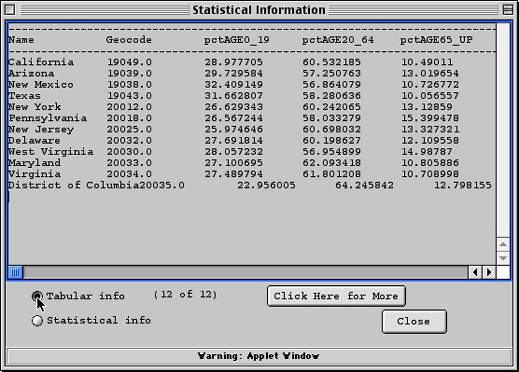Image resolution: width=519 pixels, height=372 pixels.
Task: Close the Statistical Information dialog via Close button
Action: point(414,321)
